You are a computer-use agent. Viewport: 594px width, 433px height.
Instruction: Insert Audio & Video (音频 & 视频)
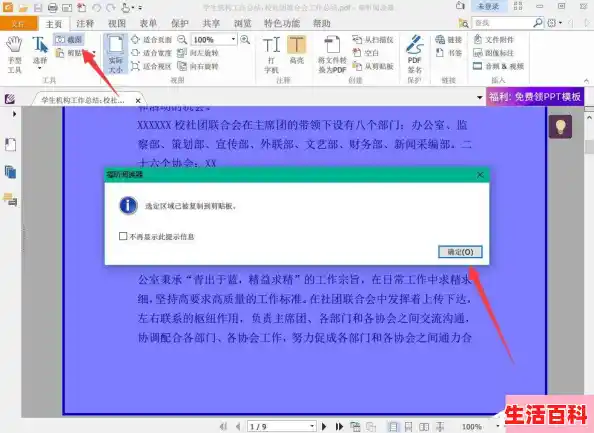[x=499, y=66]
